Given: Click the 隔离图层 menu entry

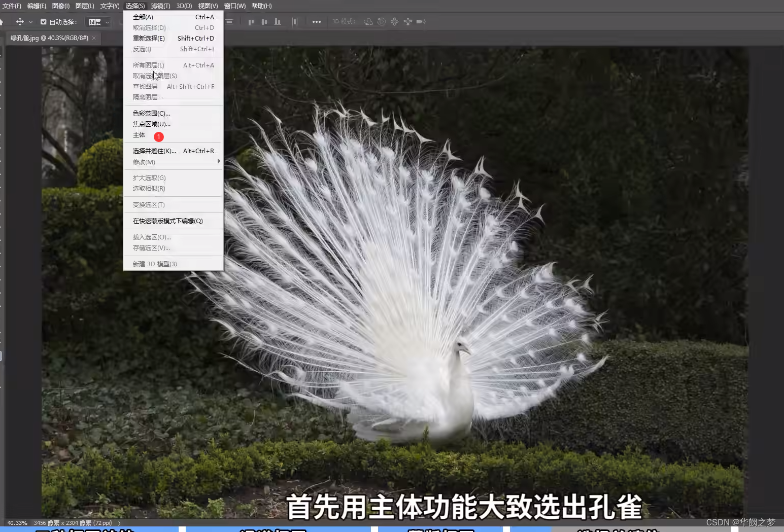Looking at the screenshot, I should (x=173, y=97).
